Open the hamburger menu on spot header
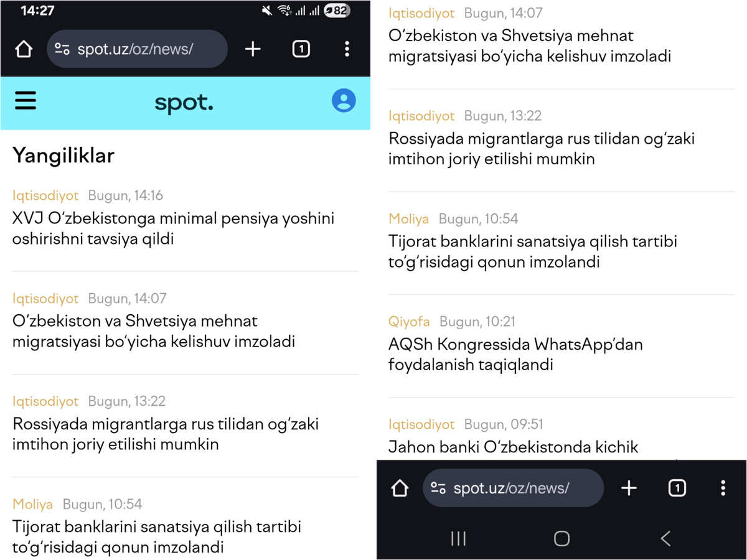Viewport: 747px width, 560px height. coord(26,101)
